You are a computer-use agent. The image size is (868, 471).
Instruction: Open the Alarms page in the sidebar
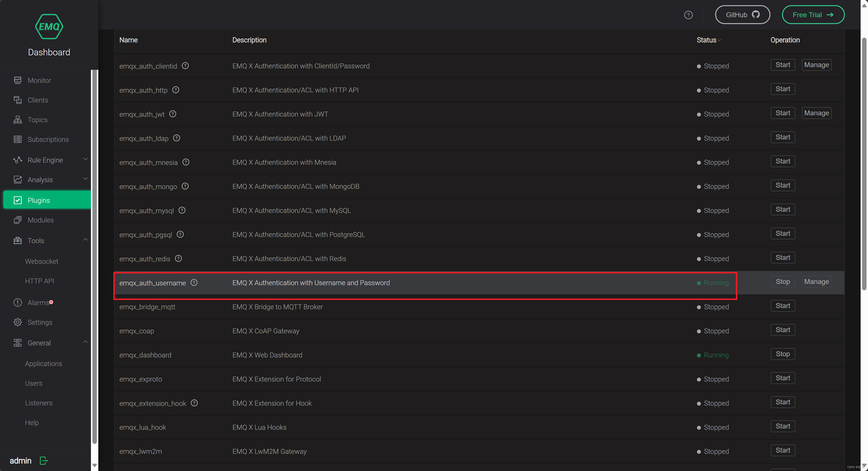pos(38,302)
